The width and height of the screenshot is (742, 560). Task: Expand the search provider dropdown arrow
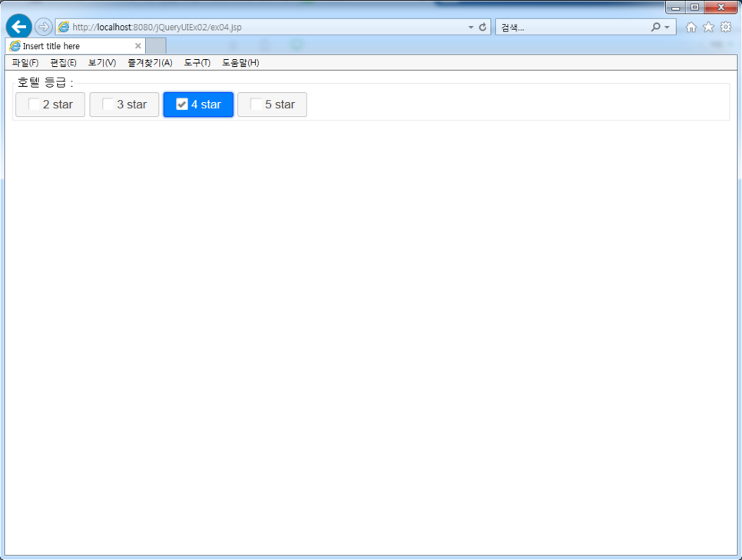[x=667, y=28]
